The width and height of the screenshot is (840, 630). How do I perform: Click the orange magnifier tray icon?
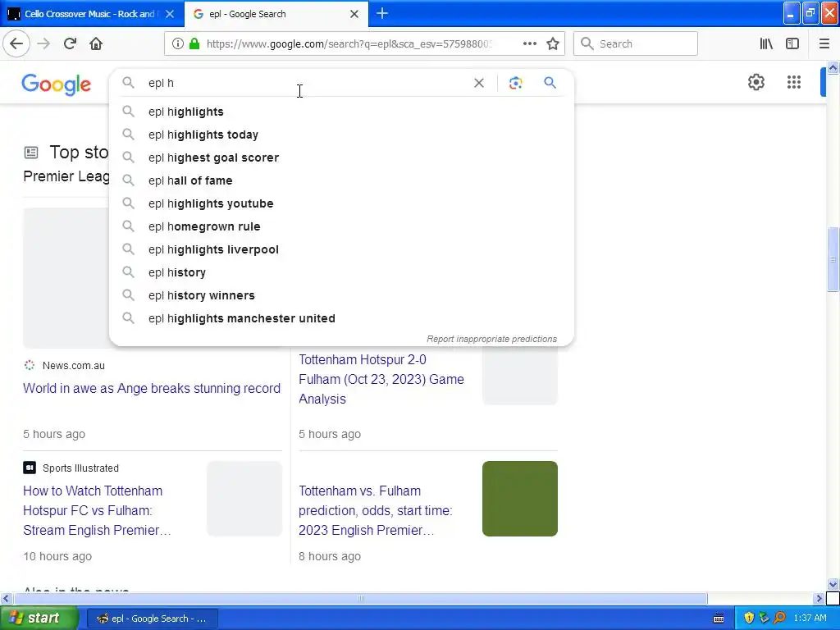(x=779, y=619)
